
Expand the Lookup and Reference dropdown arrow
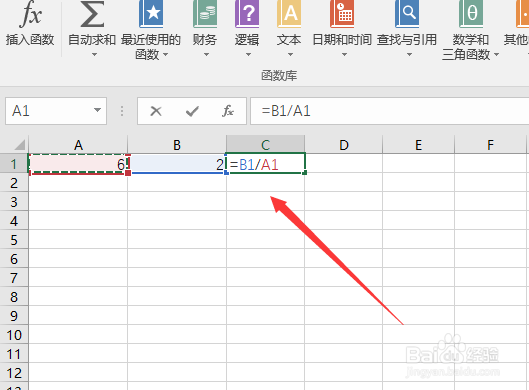(x=409, y=54)
